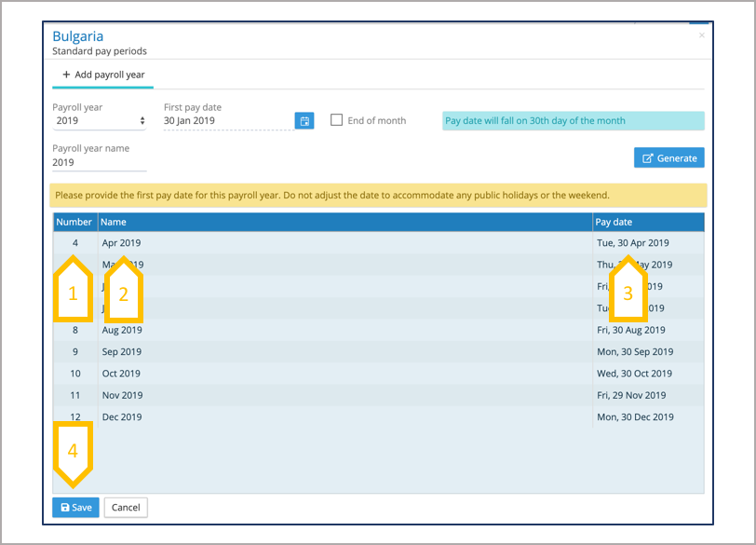The height and width of the screenshot is (545, 756).
Task: Cancel the pay period changes
Action: pos(126,508)
